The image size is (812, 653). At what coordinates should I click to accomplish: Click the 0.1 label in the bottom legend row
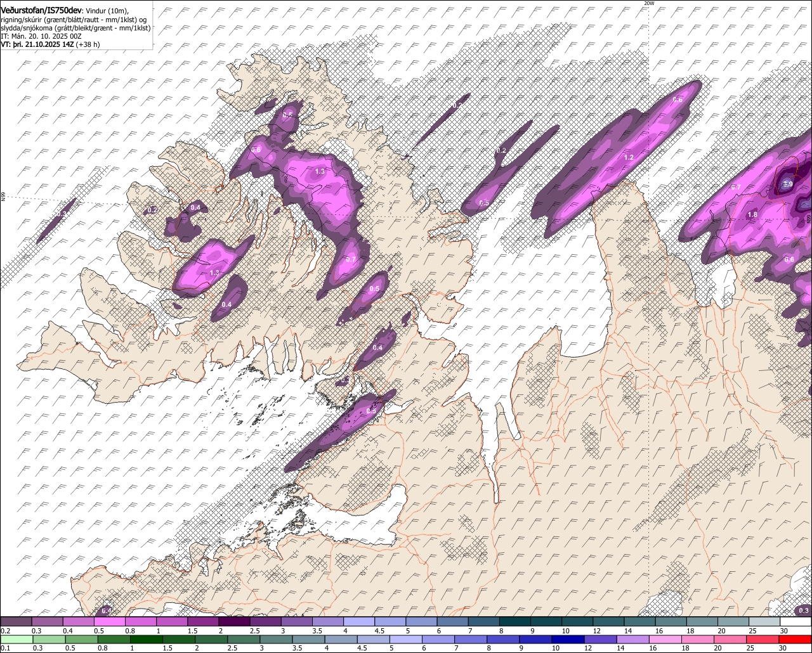tap(6, 648)
